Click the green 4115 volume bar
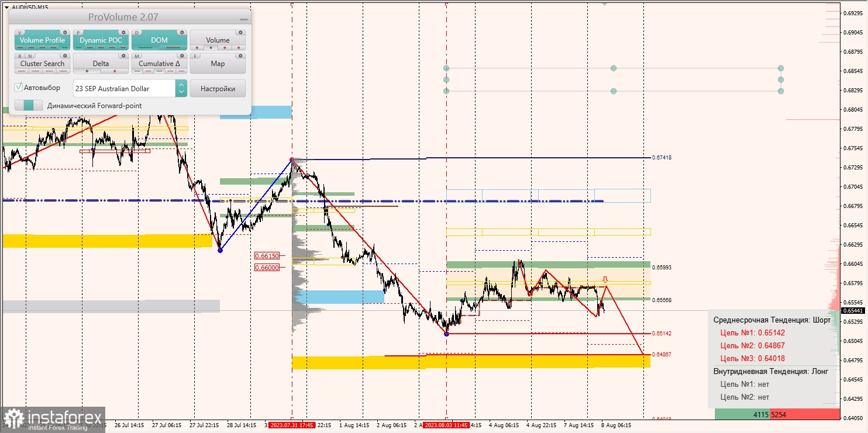The height and width of the screenshot is (433, 868). click(x=742, y=414)
